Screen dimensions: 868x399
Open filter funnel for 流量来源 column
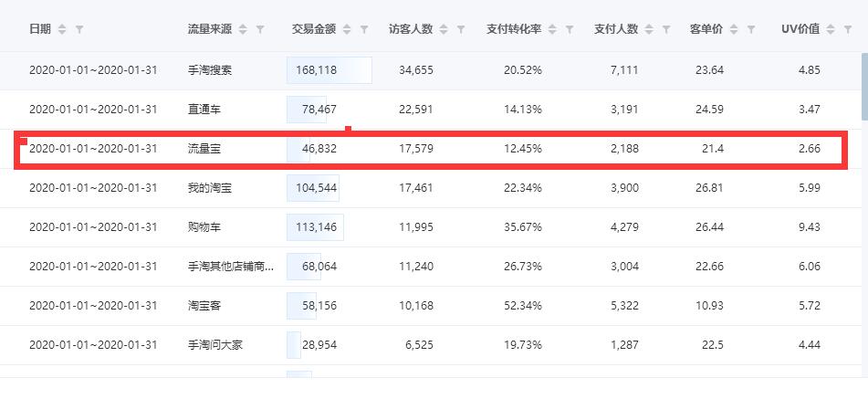tap(260, 29)
